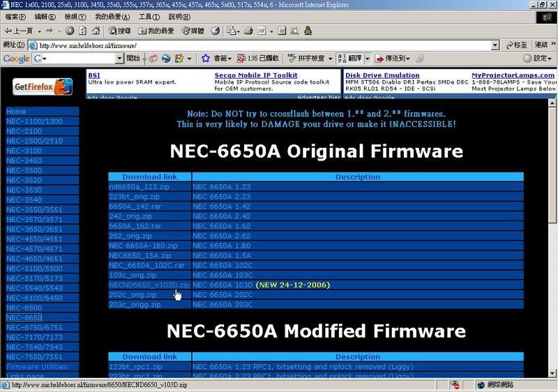
Task: Click the History toolbar icon
Action: click(x=216, y=31)
